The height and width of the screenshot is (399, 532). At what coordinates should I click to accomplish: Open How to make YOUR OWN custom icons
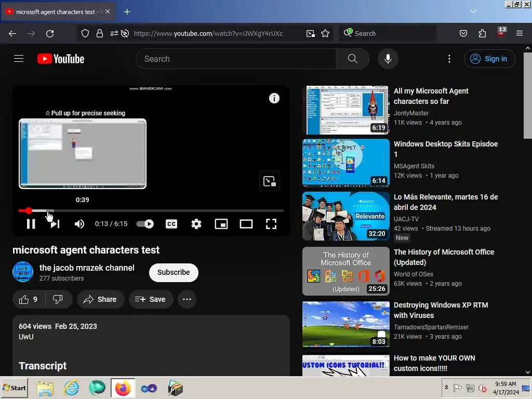click(434, 363)
